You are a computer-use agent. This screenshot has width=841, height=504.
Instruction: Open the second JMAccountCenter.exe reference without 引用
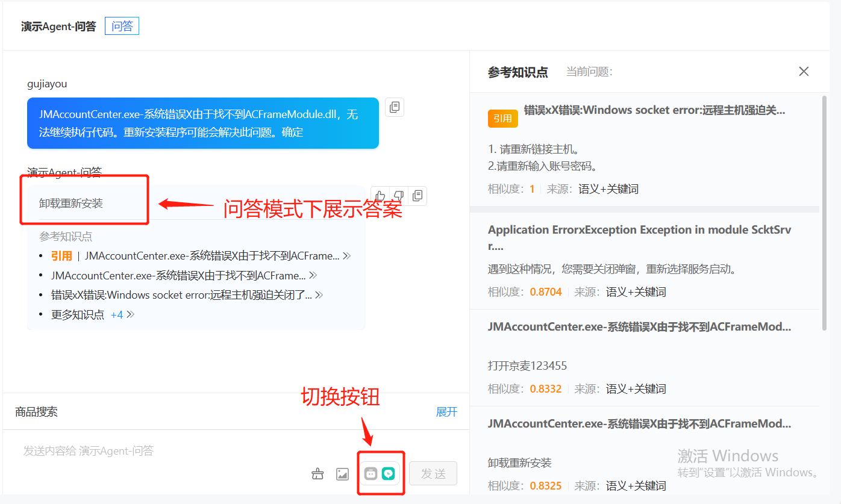click(178, 276)
